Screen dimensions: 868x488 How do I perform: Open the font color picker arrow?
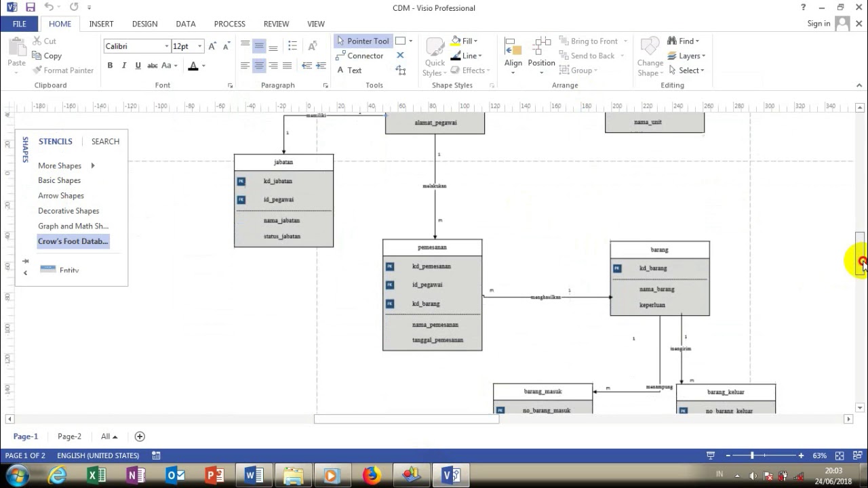(203, 66)
